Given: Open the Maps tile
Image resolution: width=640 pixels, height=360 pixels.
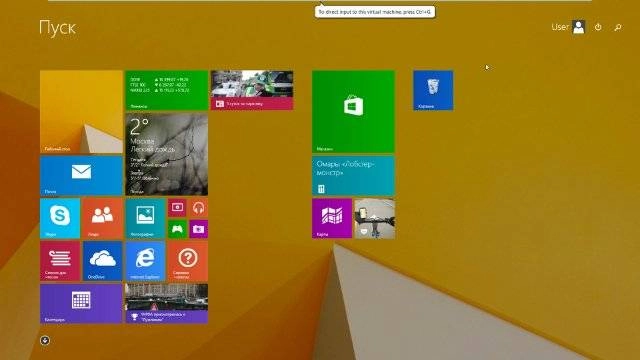Looking at the screenshot, I should [x=332, y=218].
